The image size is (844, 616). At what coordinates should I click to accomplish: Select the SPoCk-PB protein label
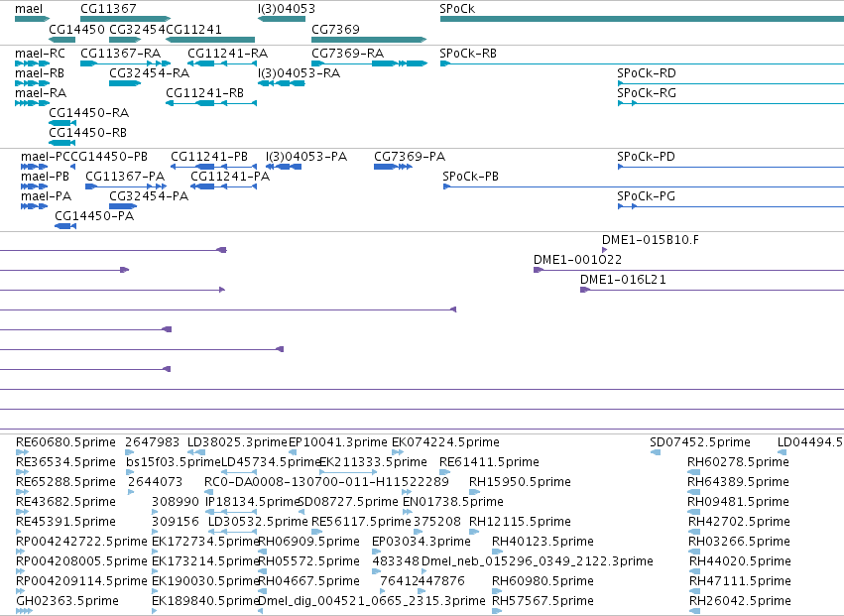470,177
